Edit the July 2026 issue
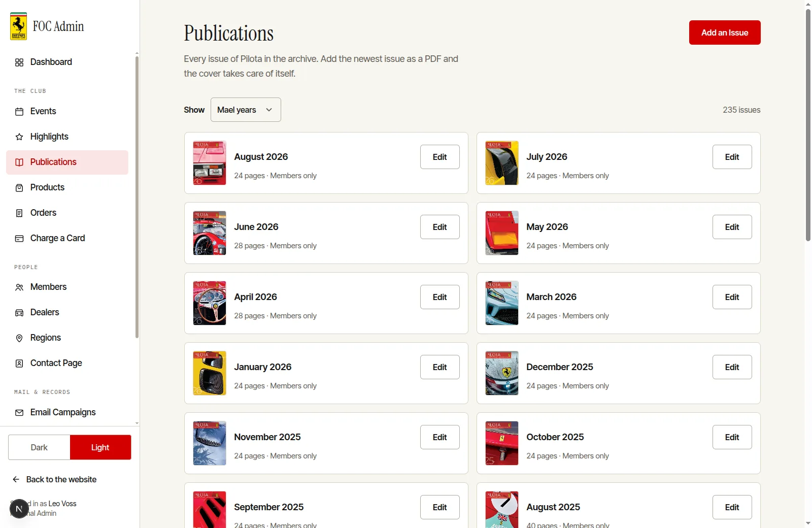 pyautogui.click(x=732, y=157)
